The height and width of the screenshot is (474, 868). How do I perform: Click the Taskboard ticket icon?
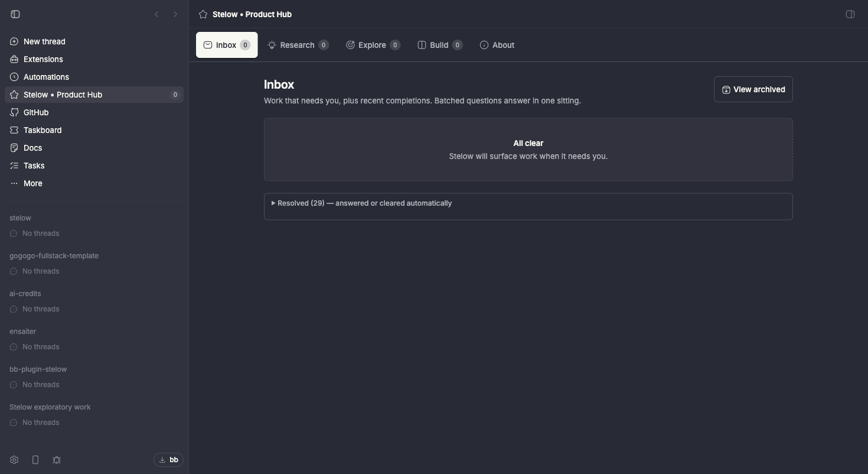[x=14, y=130]
